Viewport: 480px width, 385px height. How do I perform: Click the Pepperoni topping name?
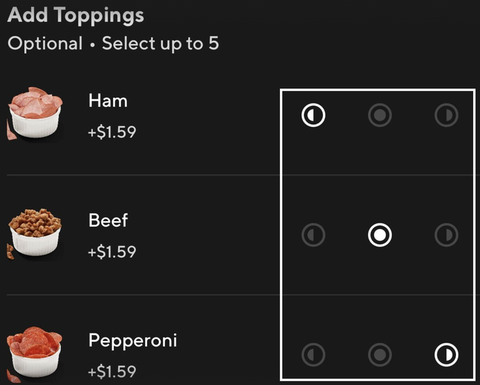coord(133,341)
